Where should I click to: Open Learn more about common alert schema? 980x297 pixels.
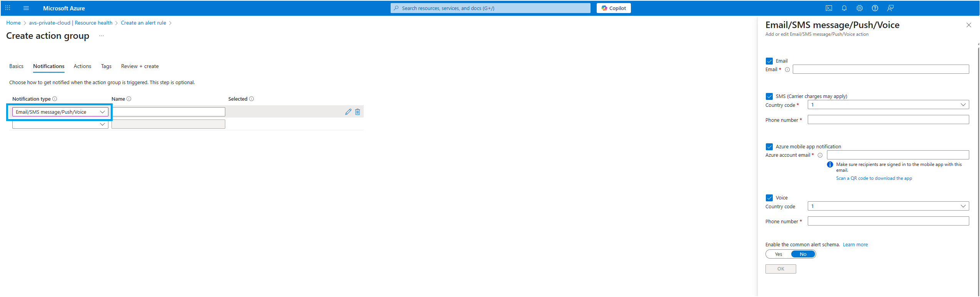point(855,245)
